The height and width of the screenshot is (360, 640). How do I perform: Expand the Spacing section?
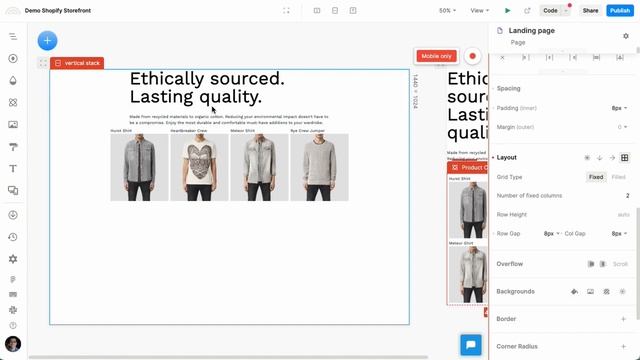[509, 88]
